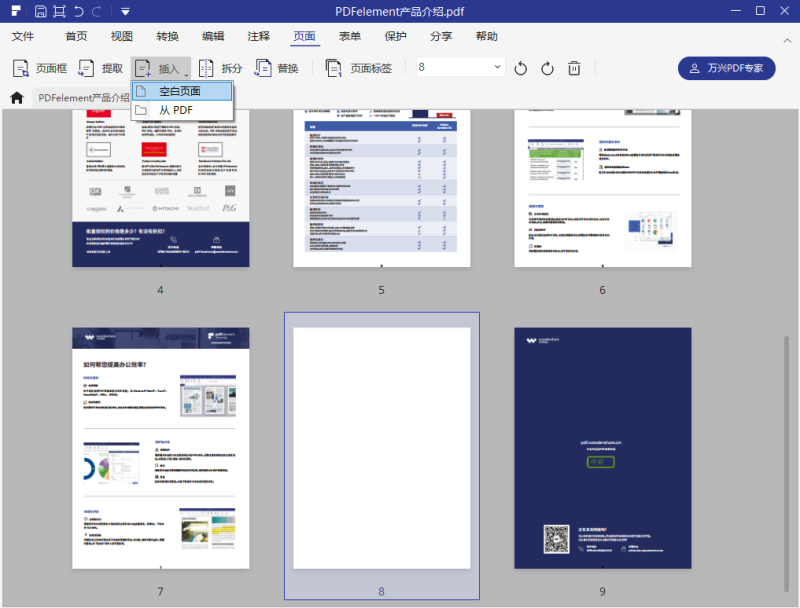The image size is (800, 608).
Task: Click the home icon beside the document tab
Action: pos(16,98)
